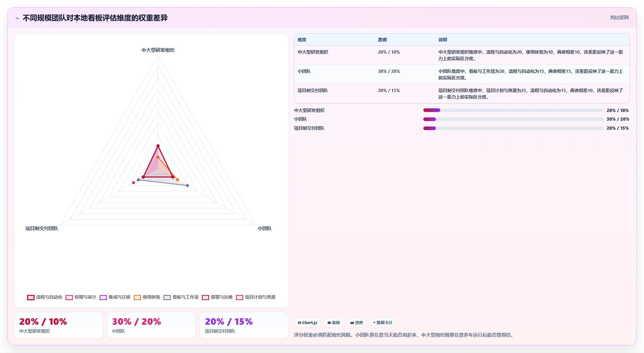644x353 pixels.
Task: Click the Chart.js tag chip
Action: pyautogui.click(x=307, y=323)
